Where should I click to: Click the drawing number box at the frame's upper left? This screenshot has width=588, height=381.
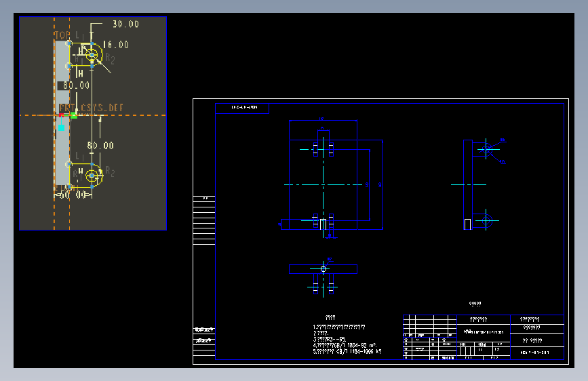coord(242,108)
